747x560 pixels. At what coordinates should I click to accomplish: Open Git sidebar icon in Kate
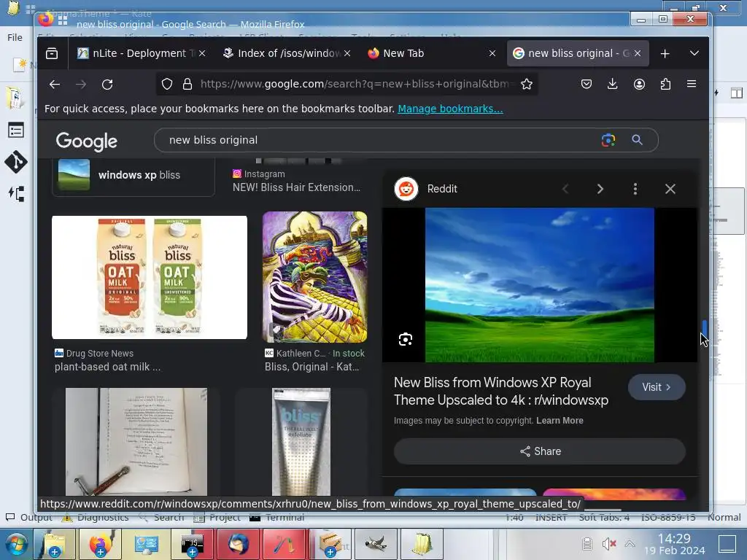coord(16,162)
